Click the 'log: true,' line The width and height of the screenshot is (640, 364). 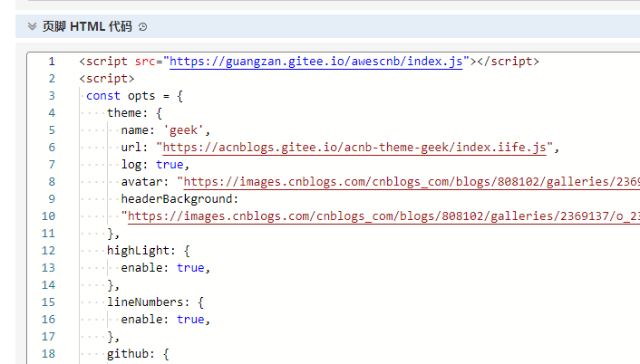coord(155,164)
